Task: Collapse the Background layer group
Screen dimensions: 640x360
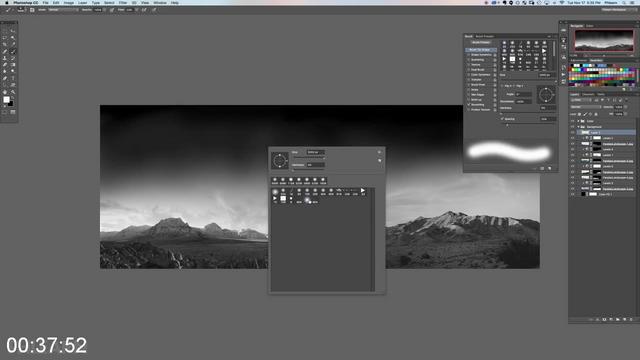Action: (x=578, y=127)
